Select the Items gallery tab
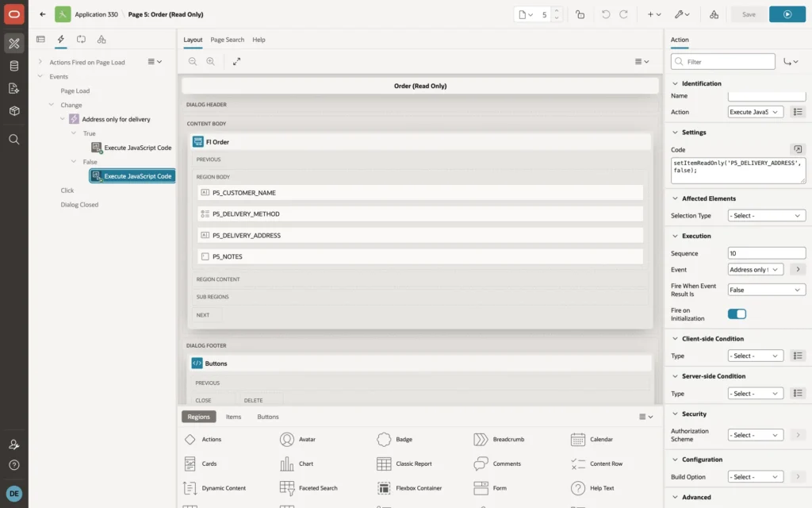This screenshot has width=812, height=508. click(234, 417)
